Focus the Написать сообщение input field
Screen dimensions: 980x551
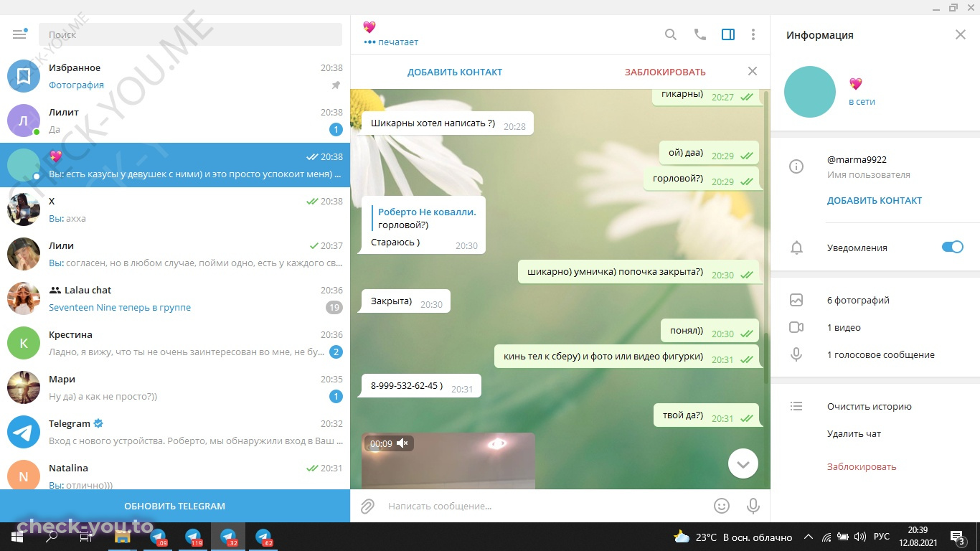(x=545, y=506)
